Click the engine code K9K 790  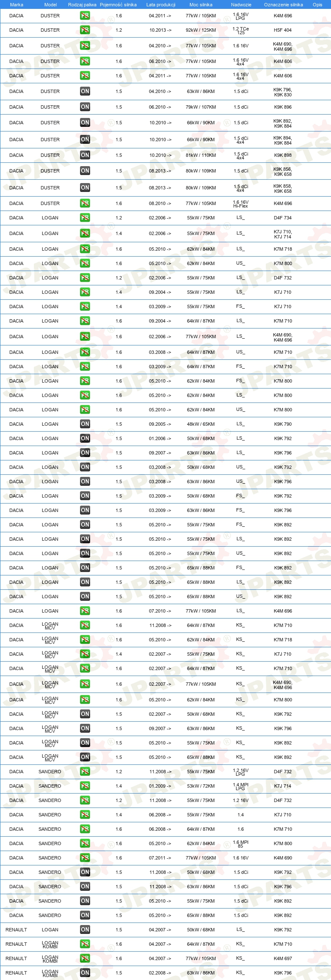click(283, 424)
